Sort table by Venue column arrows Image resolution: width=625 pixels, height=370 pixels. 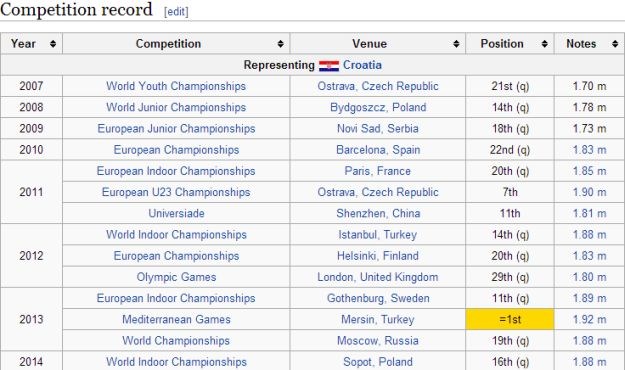click(x=456, y=44)
